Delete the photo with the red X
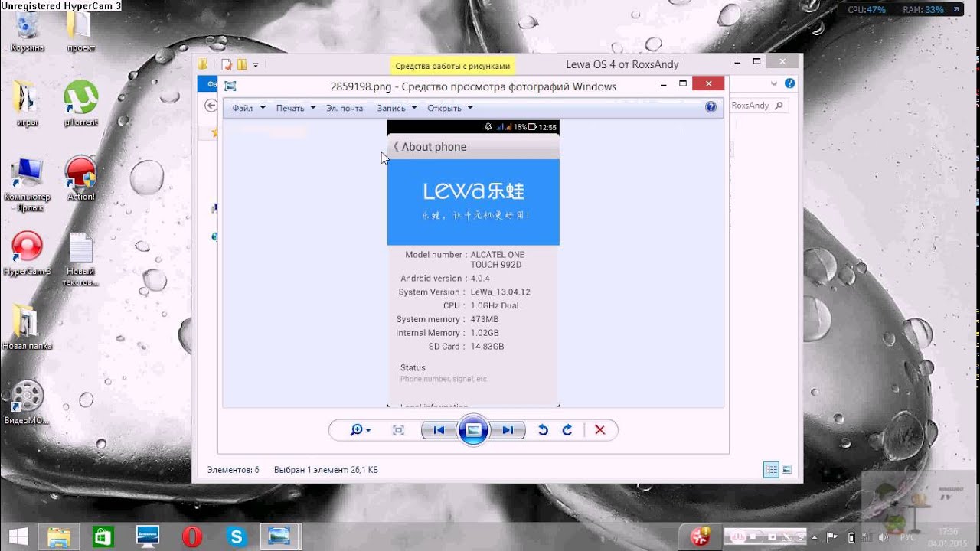 pos(600,430)
